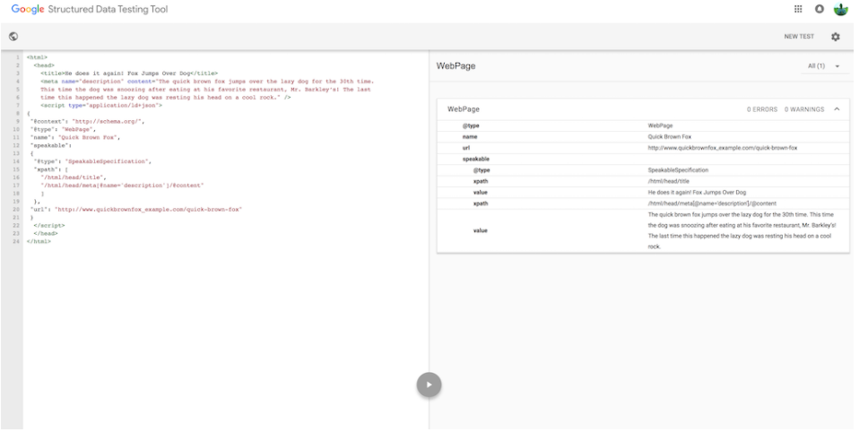Click the 0 WARNINGS label
The height and width of the screenshot is (432, 868).
(803, 109)
